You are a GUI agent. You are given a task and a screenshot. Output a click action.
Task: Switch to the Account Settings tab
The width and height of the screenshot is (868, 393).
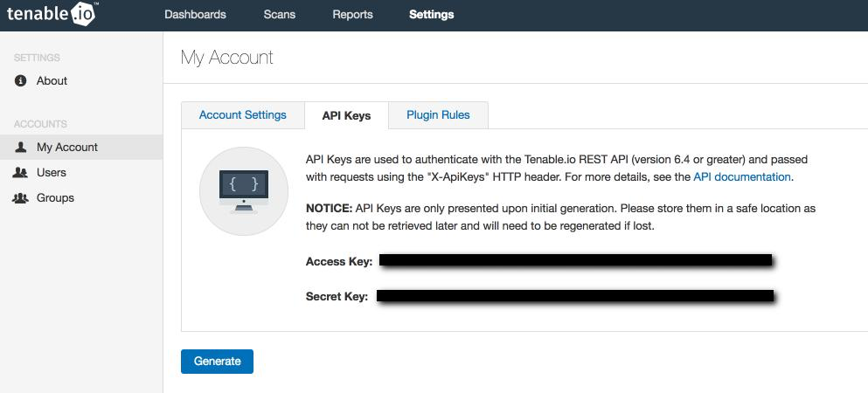242,115
